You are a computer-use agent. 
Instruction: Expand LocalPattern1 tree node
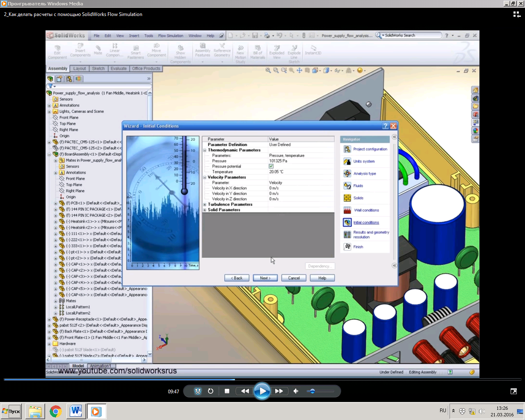click(56, 307)
